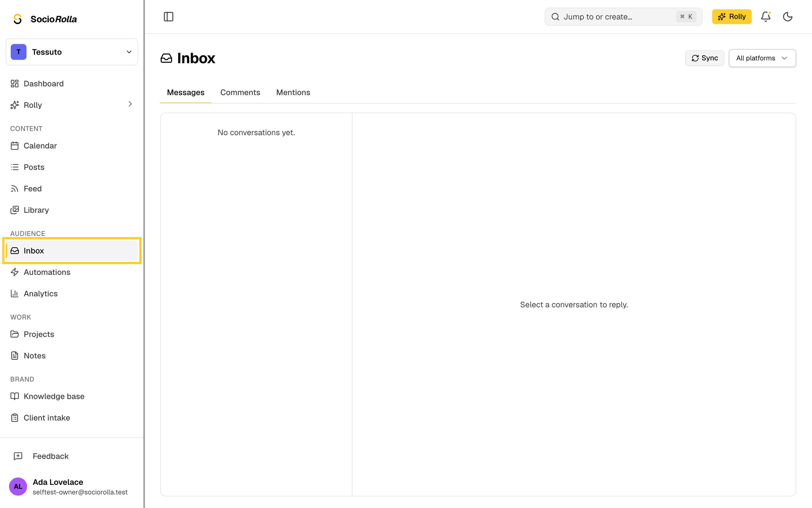Click the AL profile avatar

coord(18,487)
